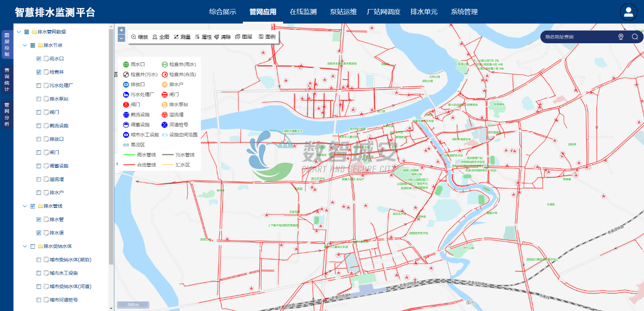
Task: Click the 地名地址查询 search field
Action: pyautogui.click(x=579, y=37)
